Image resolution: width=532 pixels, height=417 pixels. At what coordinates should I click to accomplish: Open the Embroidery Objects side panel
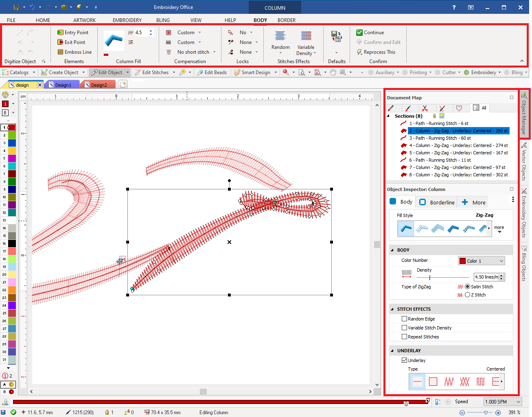tap(524, 213)
